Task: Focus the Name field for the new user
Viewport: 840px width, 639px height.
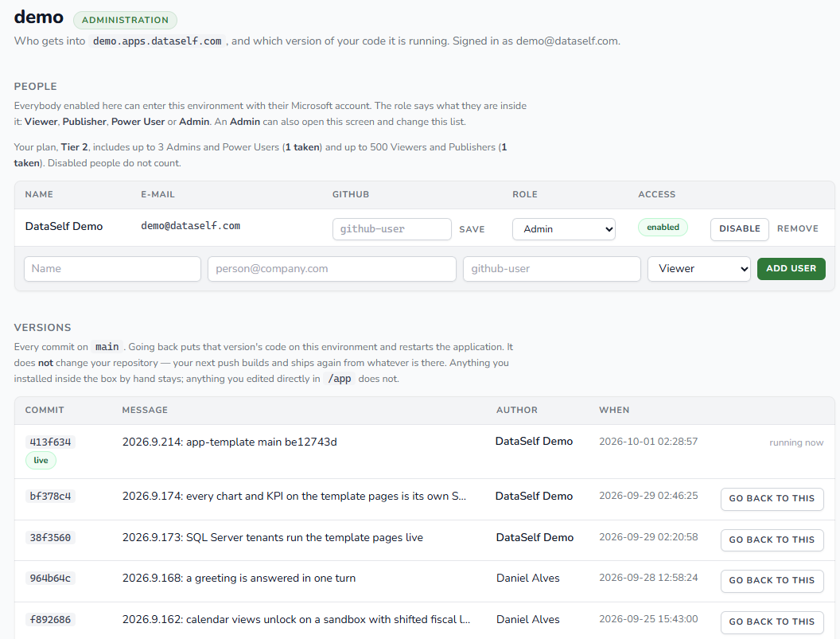Action: [x=112, y=269]
